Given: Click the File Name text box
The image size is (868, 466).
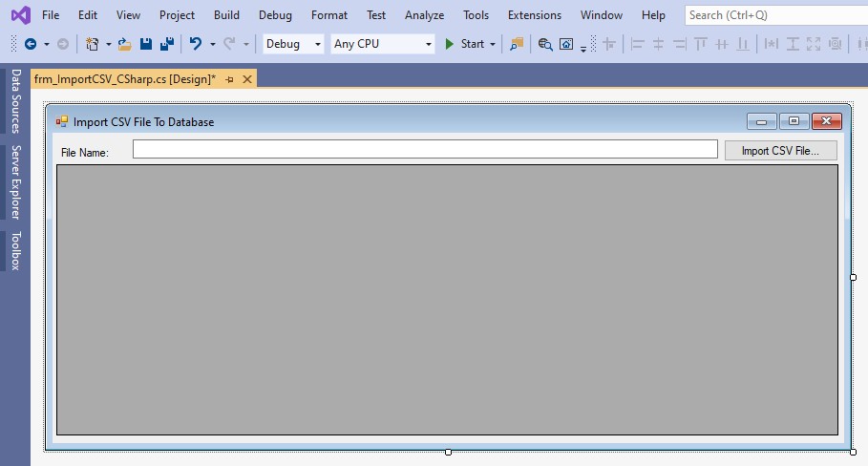Looking at the screenshot, I should pyautogui.click(x=425, y=149).
